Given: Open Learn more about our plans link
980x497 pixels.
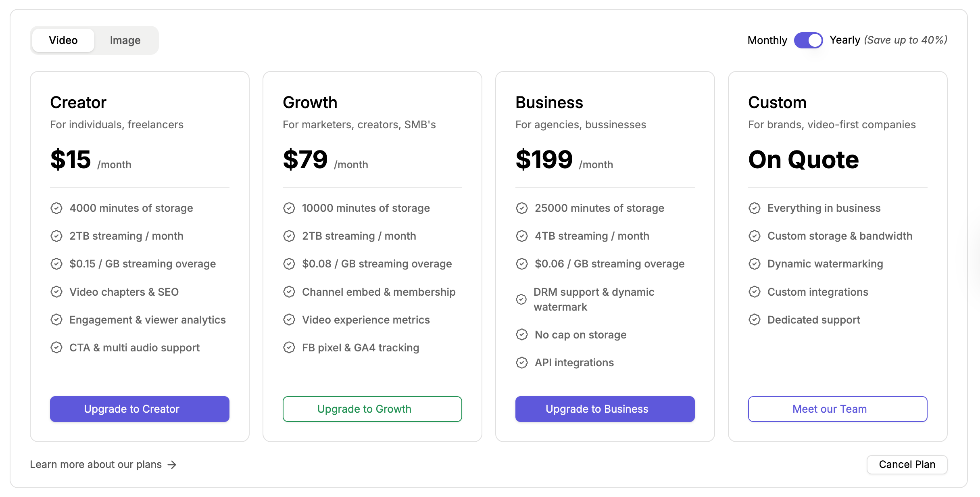Looking at the screenshot, I should point(96,465).
